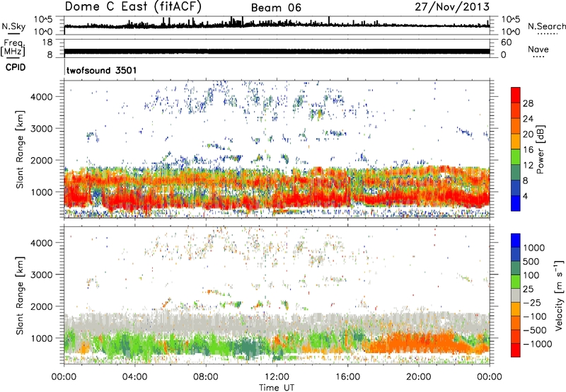
Task: Click the "4000" tick on the velocity panel
Action: pyautogui.click(x=41, y=243)
